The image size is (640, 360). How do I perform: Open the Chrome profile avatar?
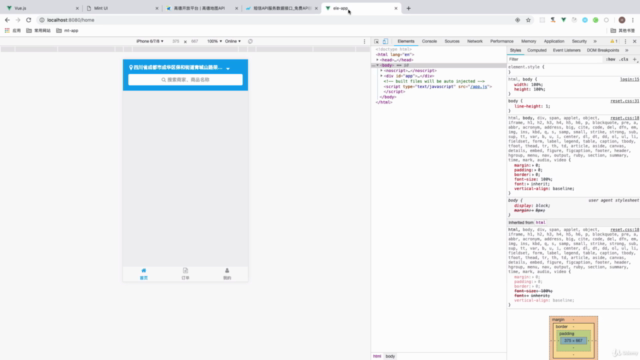click(622, 20)
